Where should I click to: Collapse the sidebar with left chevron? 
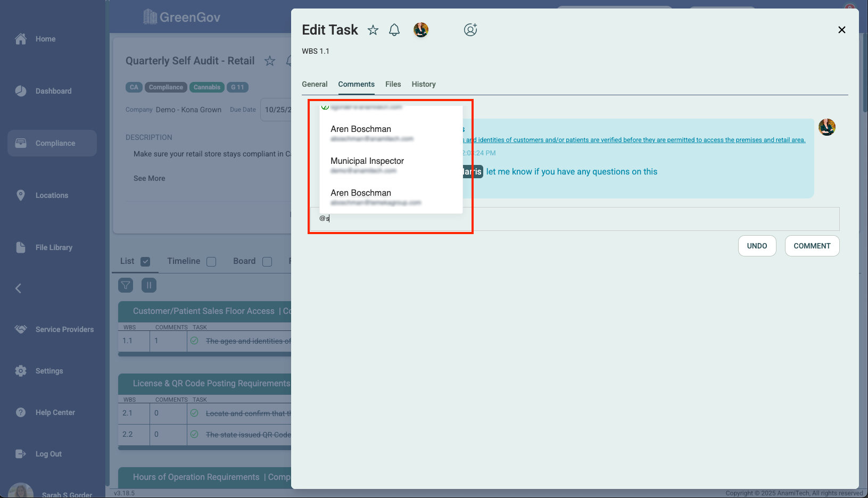[x=19, y=288]
